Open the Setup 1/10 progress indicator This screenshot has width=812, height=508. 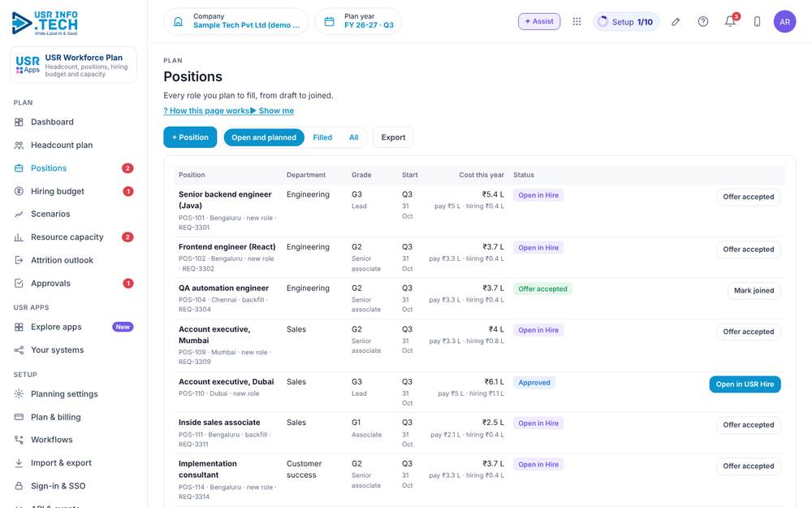[625, 22]
